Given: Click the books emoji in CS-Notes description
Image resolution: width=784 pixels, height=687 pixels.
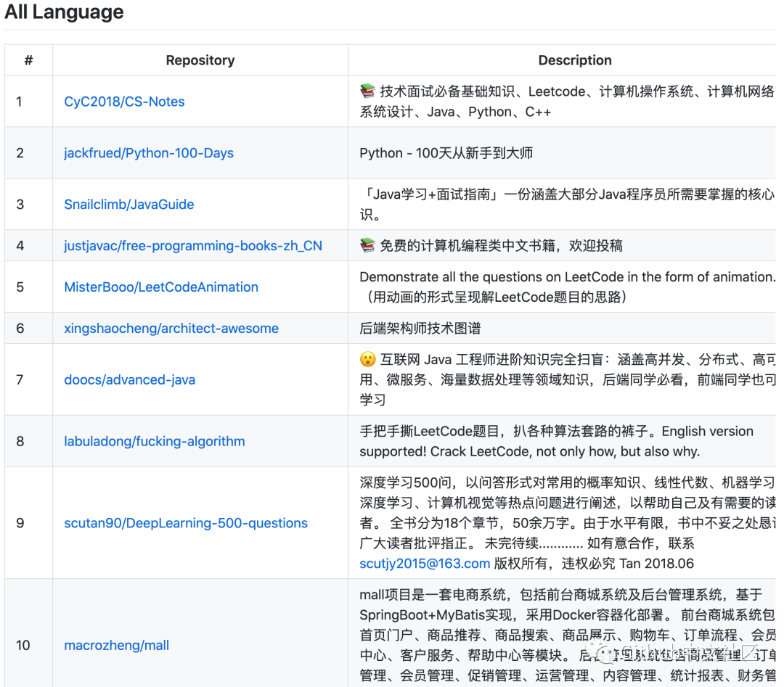Looking at the screenshot, I should pyautogui.click(x=367, y=91).
